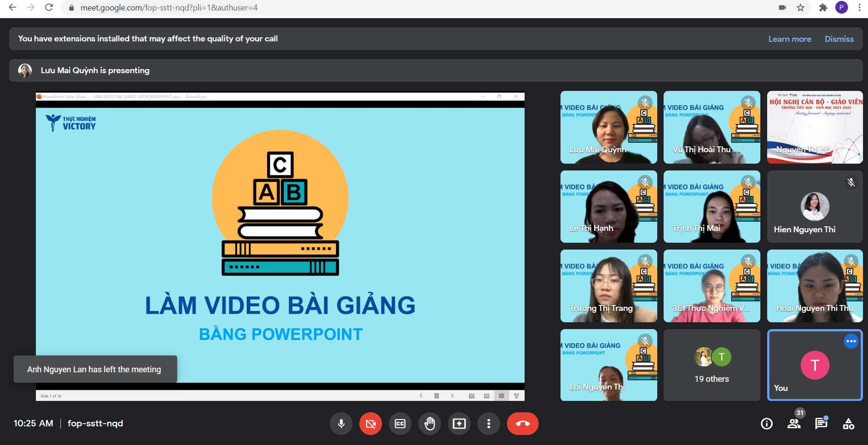The height and width of the screenshot is (445, 868).
Task: Open the chat panel
Action: [821, 424]
